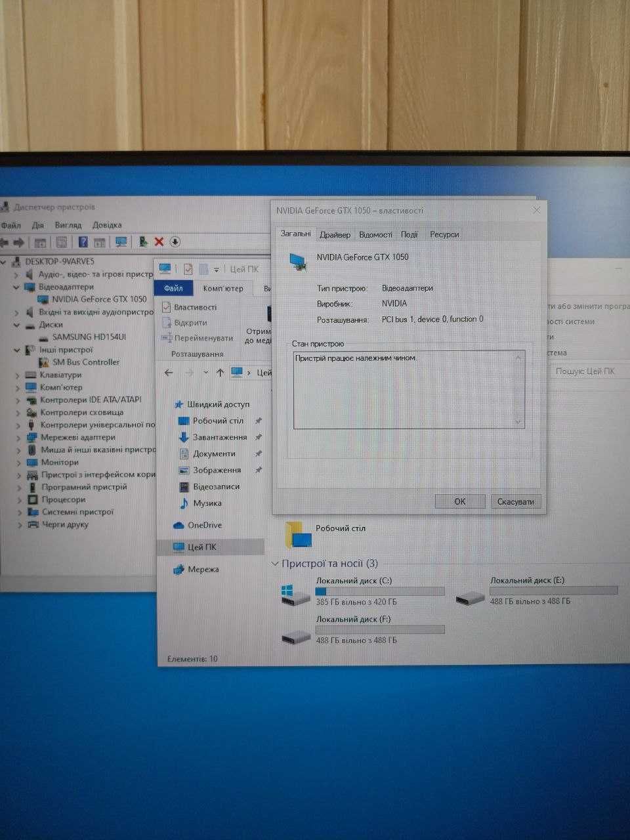The image size is (630, 840).
Task: Select the Загальні tab
Action: pyautogui.click(x=296, y=234)
